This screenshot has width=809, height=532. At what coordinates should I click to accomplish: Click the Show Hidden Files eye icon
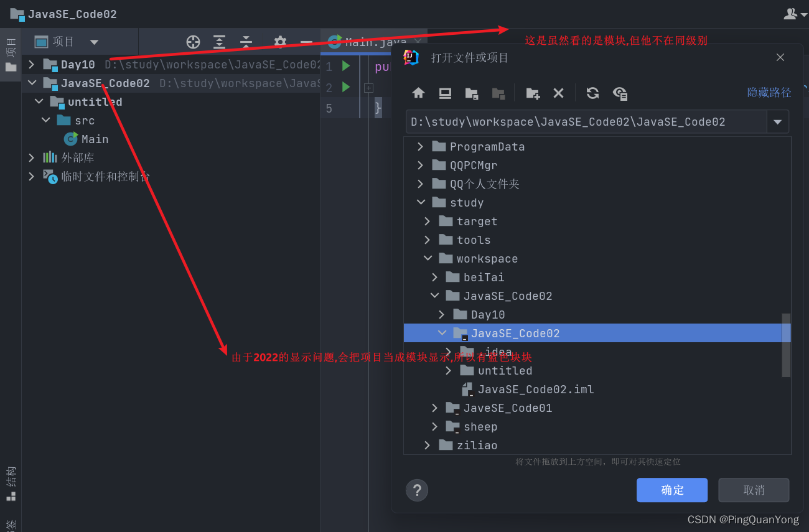coord(620,93)
